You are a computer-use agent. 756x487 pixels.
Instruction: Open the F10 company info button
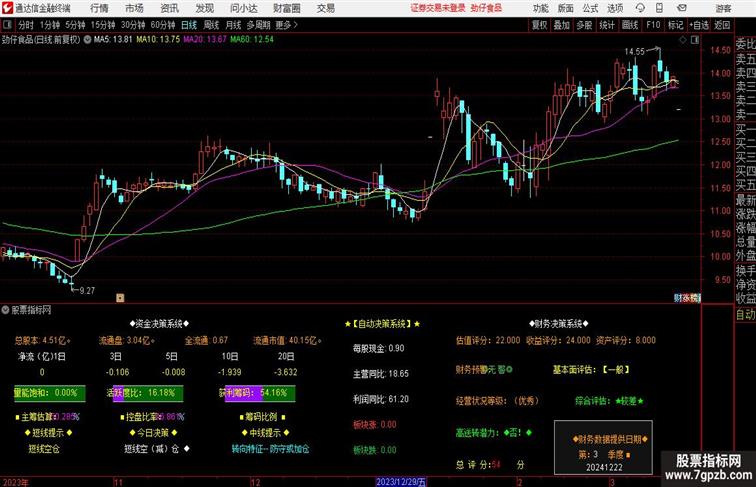[653, 25]
